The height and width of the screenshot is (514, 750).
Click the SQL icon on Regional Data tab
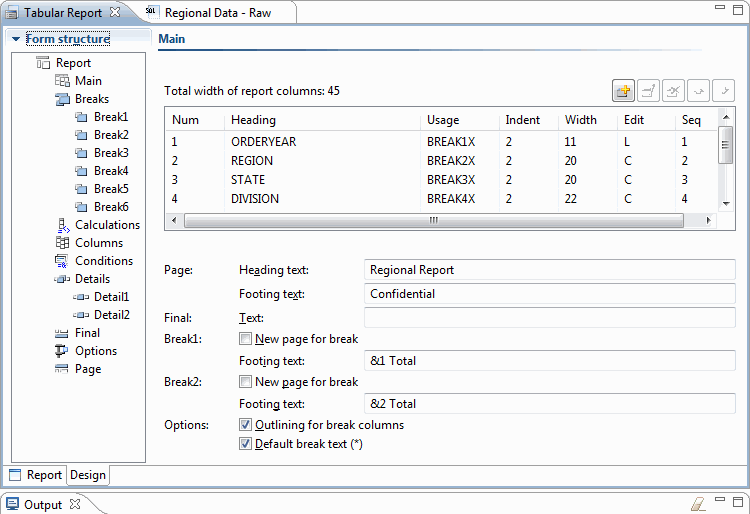tap(153, 12)
